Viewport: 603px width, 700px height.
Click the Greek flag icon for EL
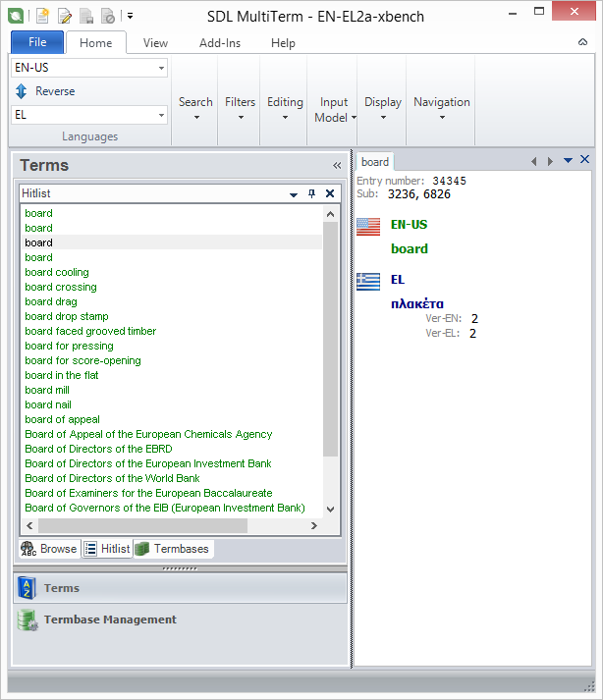368,282
